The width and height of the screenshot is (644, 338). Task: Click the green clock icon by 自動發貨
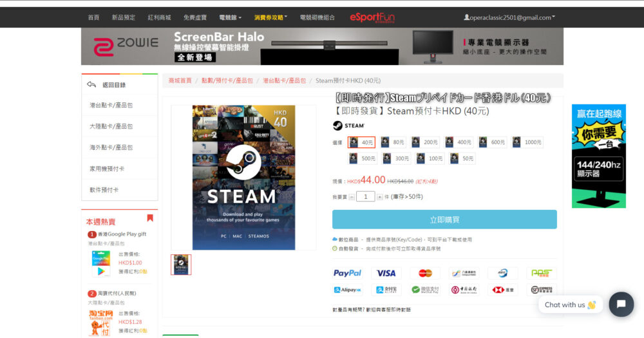pyautogui.click(x=335, y=249)
